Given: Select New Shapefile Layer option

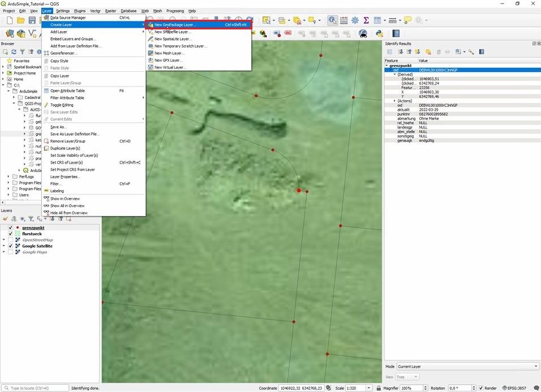Looking at the screenshot, I should point(173,32).
